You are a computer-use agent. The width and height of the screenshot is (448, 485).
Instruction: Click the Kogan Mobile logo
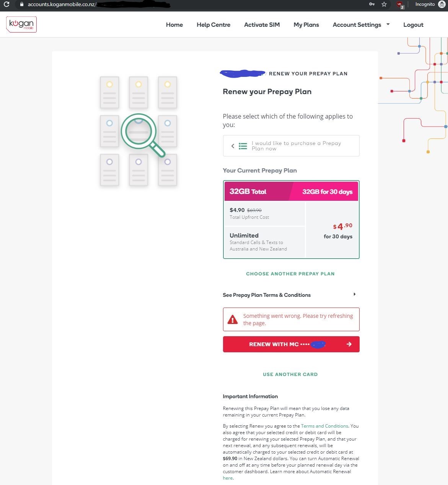[21, 24]
